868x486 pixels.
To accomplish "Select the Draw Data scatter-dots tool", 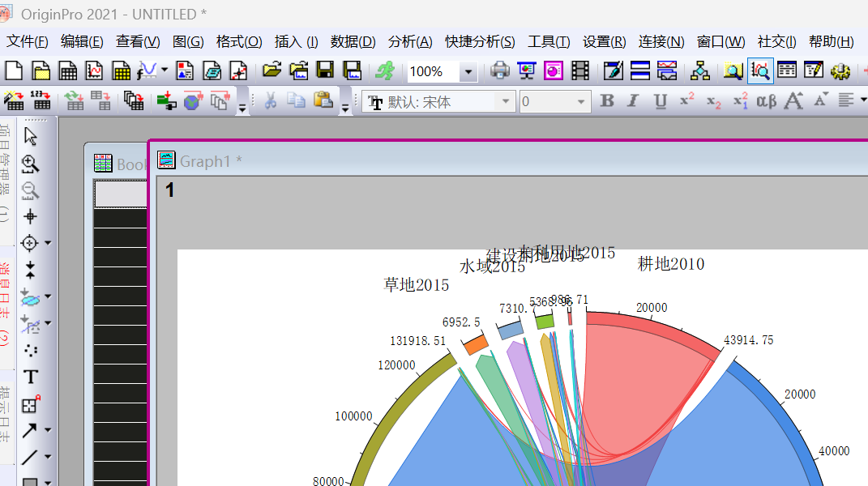I will [31, 351].
